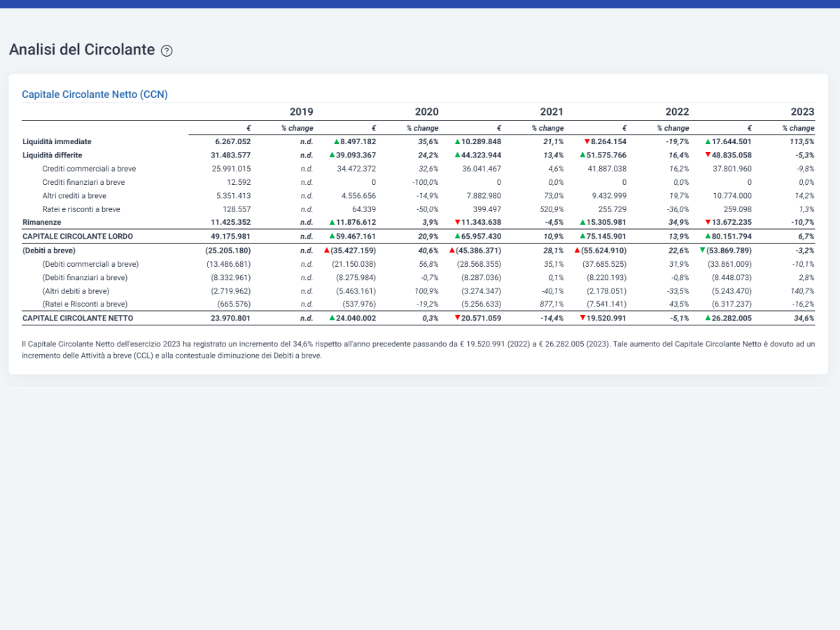Image resolution: width=840 pixels, height=630 pixels.
Task: Select the (Debiti finanziari a breve) row label
Action: coord(85,277)
